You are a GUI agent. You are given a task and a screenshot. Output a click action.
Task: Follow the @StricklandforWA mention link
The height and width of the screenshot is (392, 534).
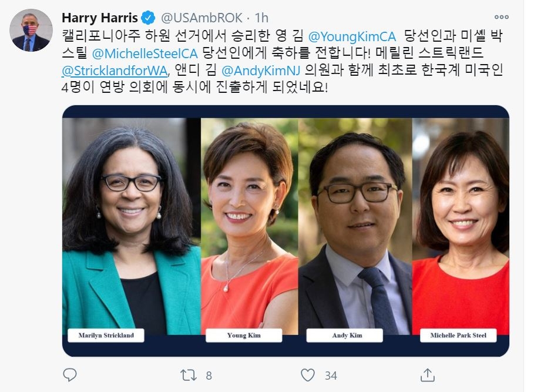click(x=115, y=71)
